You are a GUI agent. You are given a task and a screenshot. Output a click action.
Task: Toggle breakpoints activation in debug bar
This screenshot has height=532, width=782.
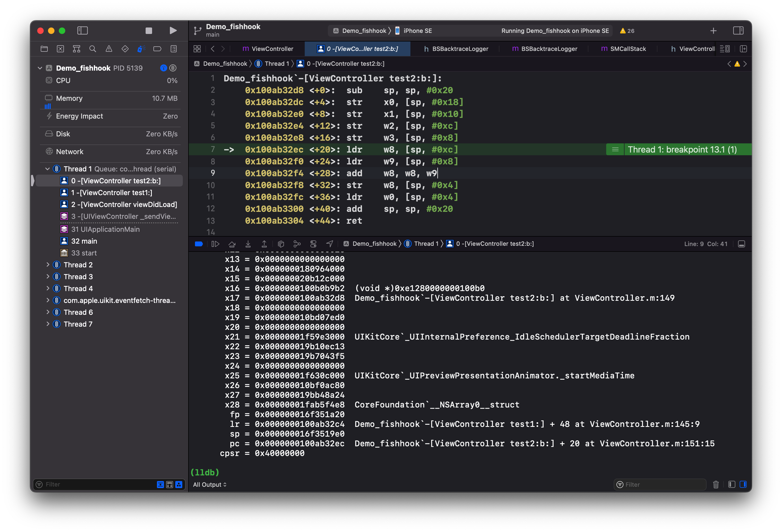(x=199, y=244)
